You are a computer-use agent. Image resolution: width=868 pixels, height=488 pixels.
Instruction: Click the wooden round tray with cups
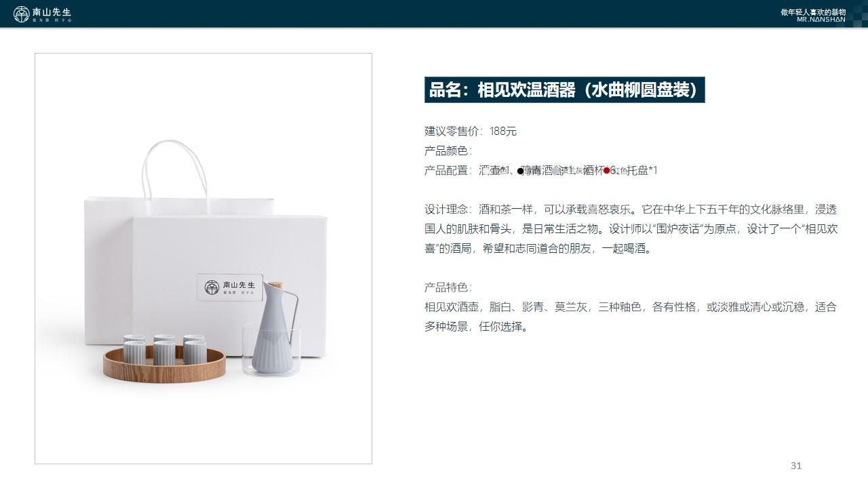click(x=164, y=358)
